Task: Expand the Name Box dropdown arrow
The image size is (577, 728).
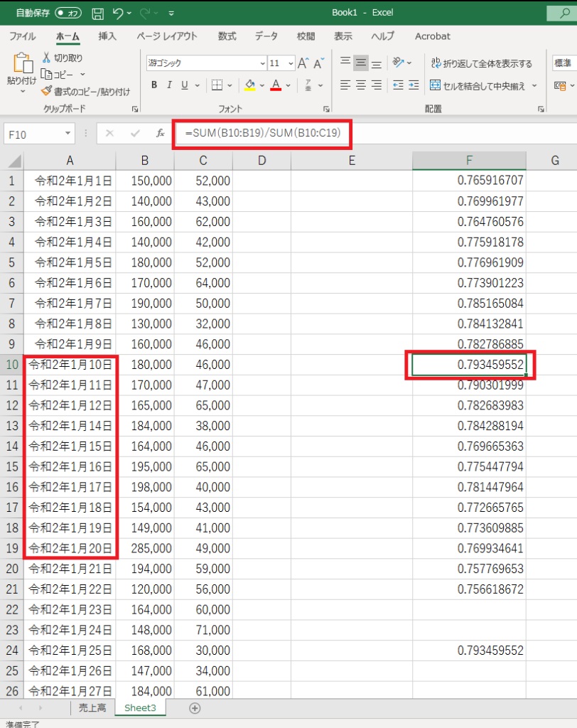Action: (68, 133)
